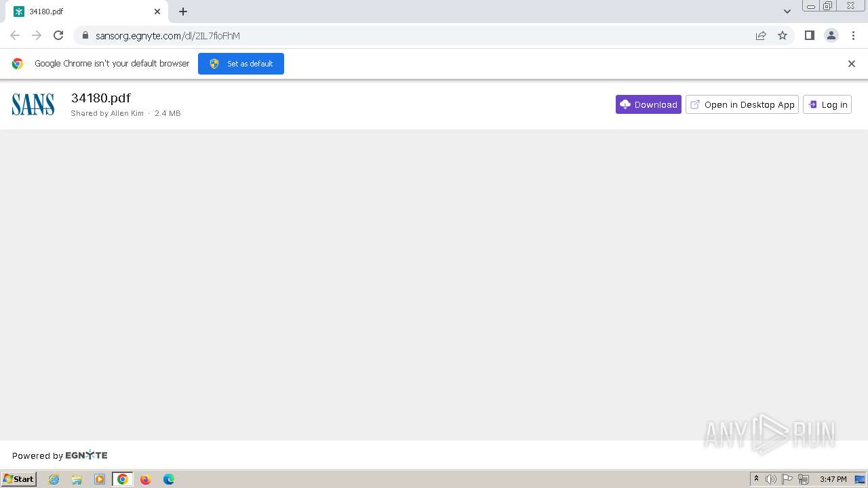Image resolution: width=868 pixels, height=488 pixels.
Task: Reload the current page
Action: pos(58,35)
